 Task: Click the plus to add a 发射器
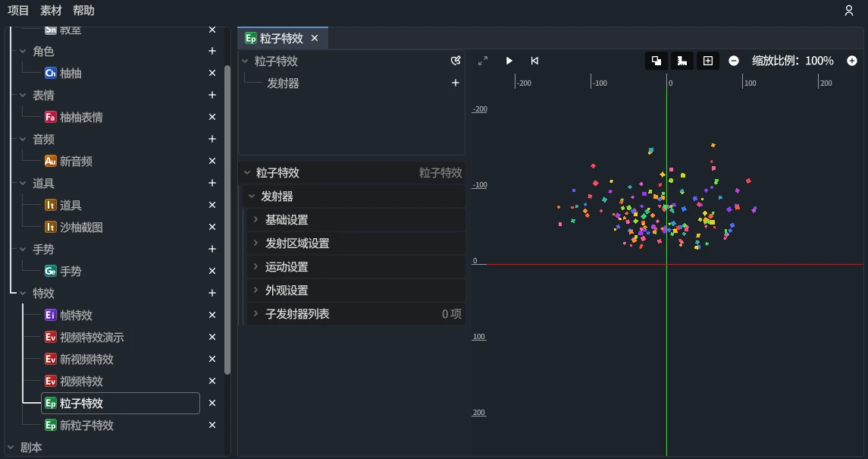tap(455, 83)
